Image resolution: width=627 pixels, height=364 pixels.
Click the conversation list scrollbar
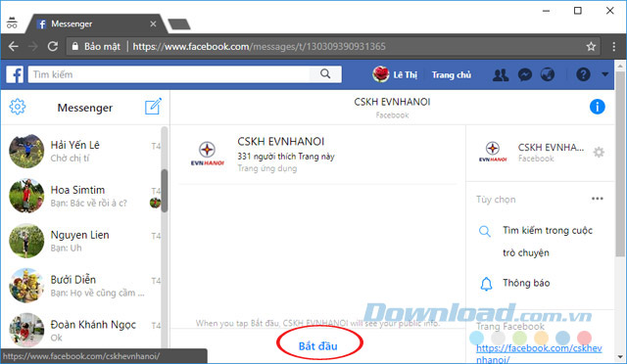pyautogui.click(x=165, y=191)
